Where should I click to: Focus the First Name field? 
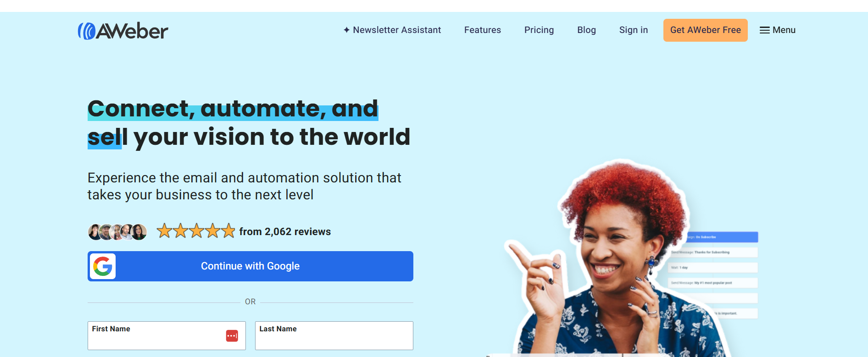pos(167,335)
